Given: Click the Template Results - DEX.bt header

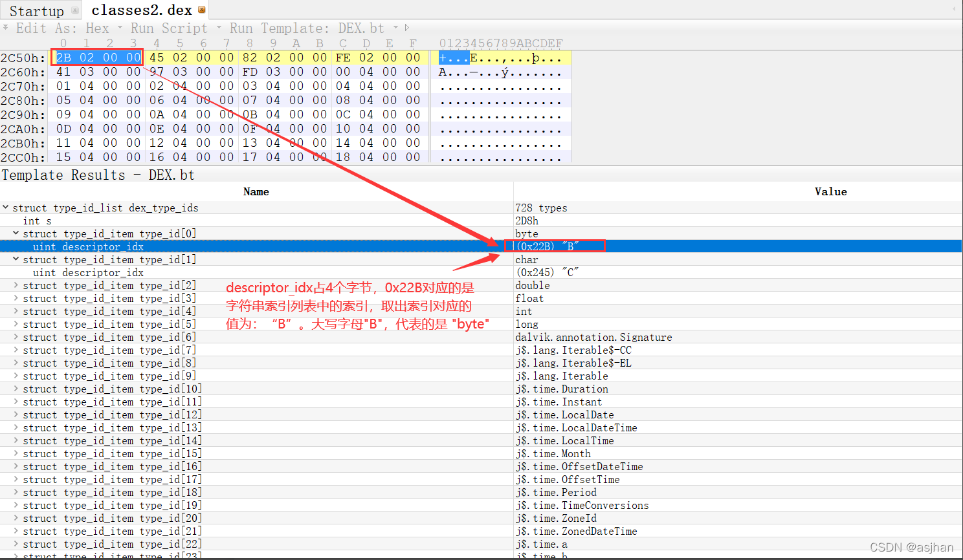Looking at the screenshot, I should click(98, 175).
